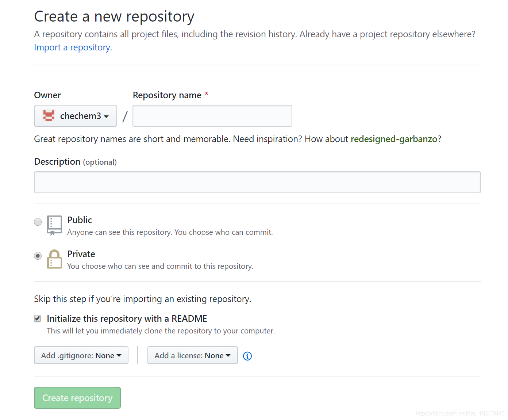
Task: Click the license info circle icon
Action: pyautogui.click(x=247, y=356)
